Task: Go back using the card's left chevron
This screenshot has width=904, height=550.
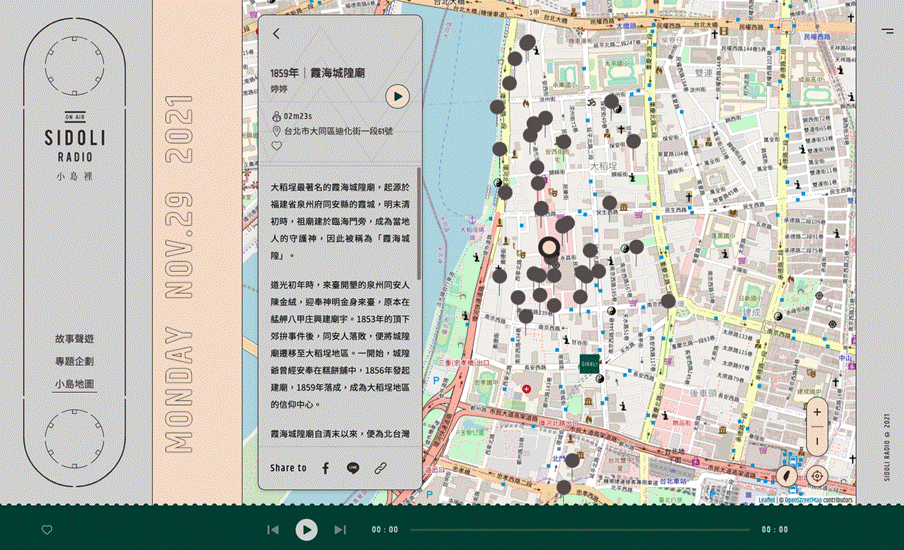Action: [x=276, y=34]
